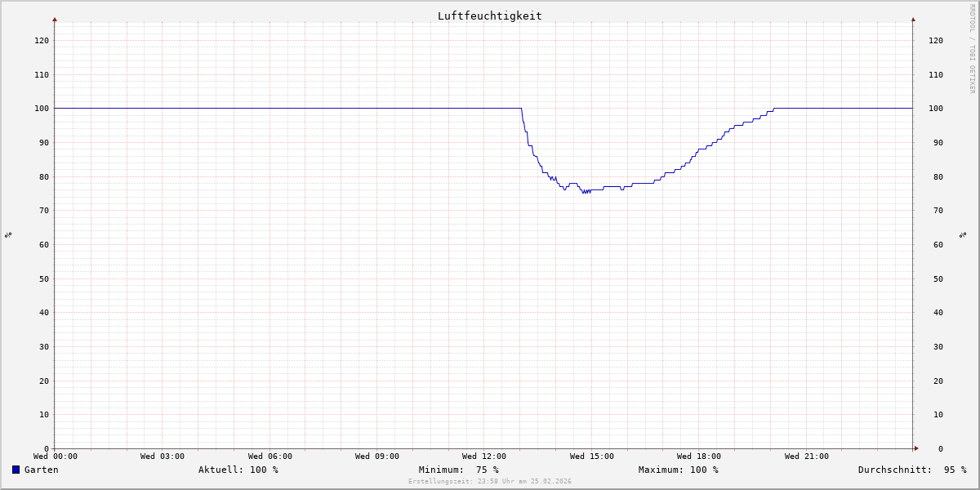Click the RRDTOOL / TOBI OETIKER watermark
Screen dimensions: 980x490
pyautogui.click(x=972, y=49)
